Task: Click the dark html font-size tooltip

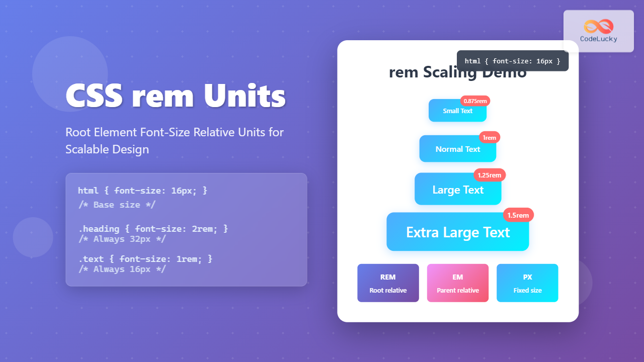Action: [x=512, y=61]
